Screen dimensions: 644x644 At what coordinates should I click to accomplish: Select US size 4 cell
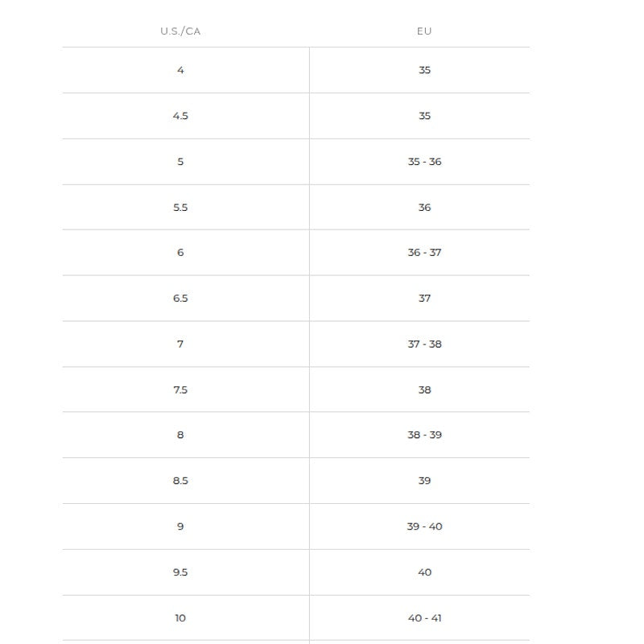tap(180, 70)
